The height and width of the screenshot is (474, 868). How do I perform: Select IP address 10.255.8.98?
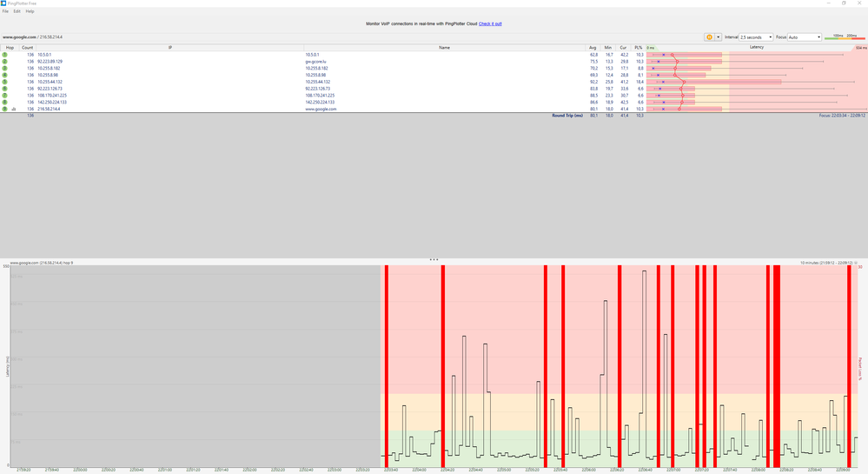click(x=48, y=75)
